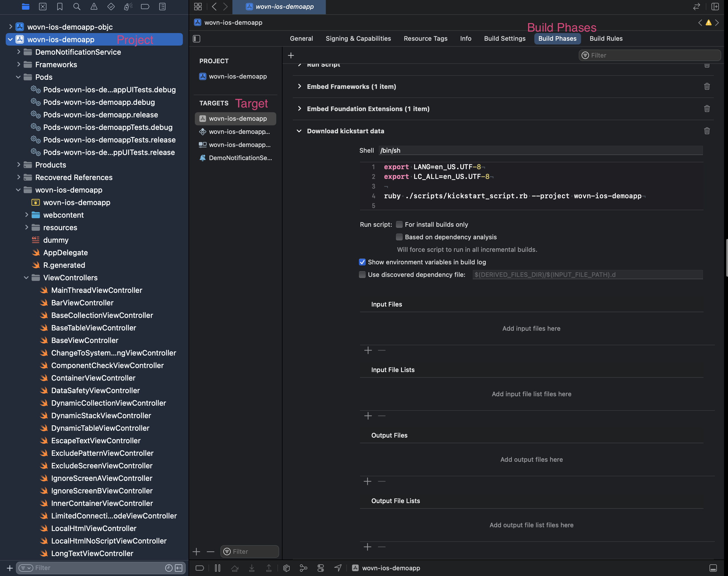Go forward with editor forward arrow
This screenshot has height=576, width=728.
pyautogui.click(x=225, y=6)
